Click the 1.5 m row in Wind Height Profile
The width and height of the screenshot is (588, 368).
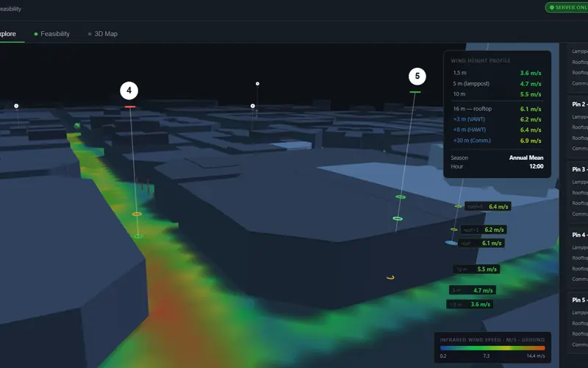(x=497, y=73)
